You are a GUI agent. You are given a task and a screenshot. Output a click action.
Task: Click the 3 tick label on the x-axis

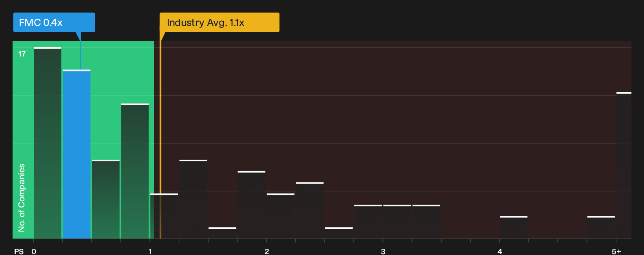(383, 251)
